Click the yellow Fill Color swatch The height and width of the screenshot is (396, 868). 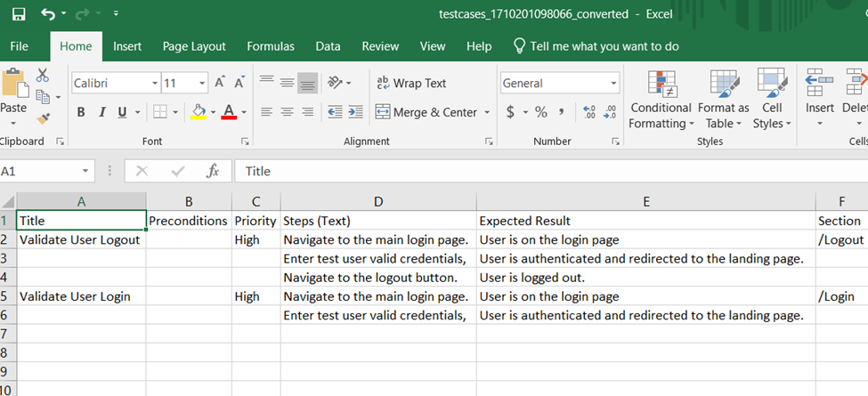coord(198,112)
